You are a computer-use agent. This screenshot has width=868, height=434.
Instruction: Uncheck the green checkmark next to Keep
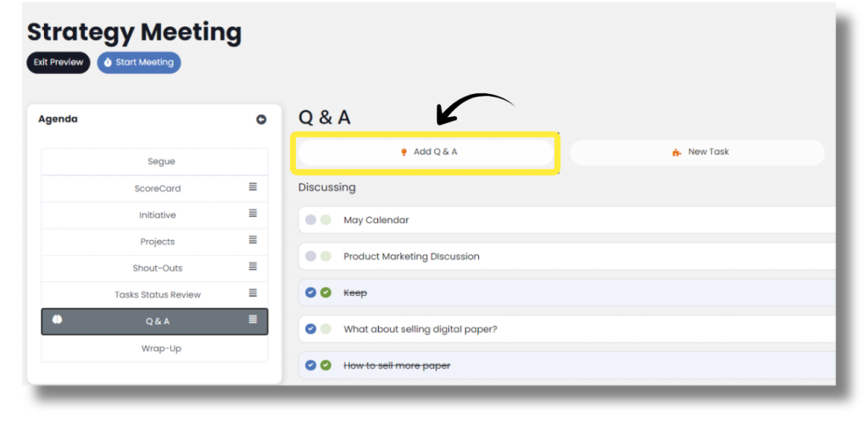point(325,292)
